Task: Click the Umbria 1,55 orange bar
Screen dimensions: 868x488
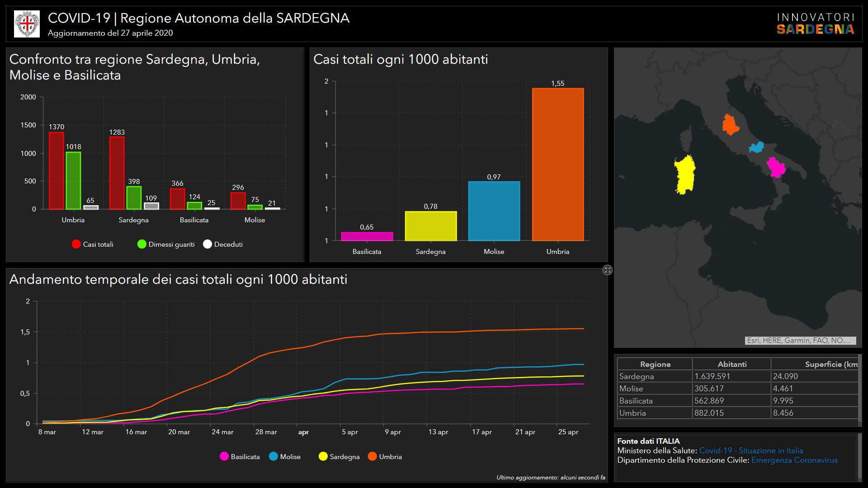Action: [557, 164]
